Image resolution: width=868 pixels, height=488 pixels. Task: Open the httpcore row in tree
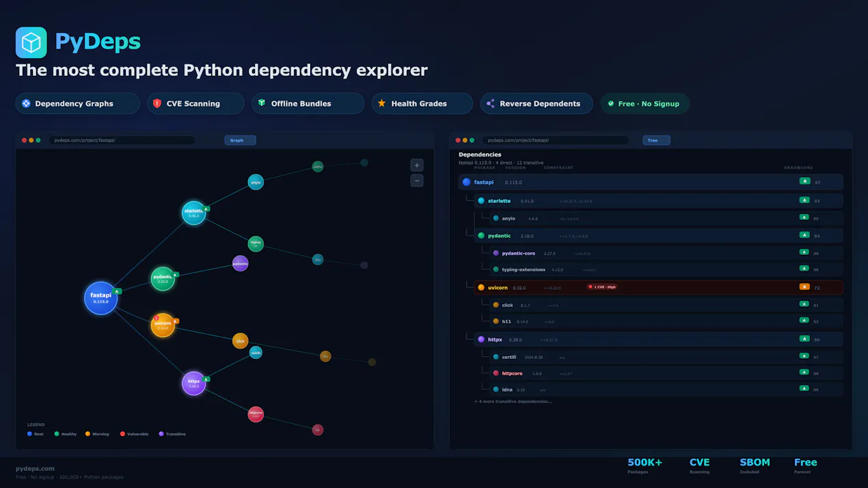(666, 373)
